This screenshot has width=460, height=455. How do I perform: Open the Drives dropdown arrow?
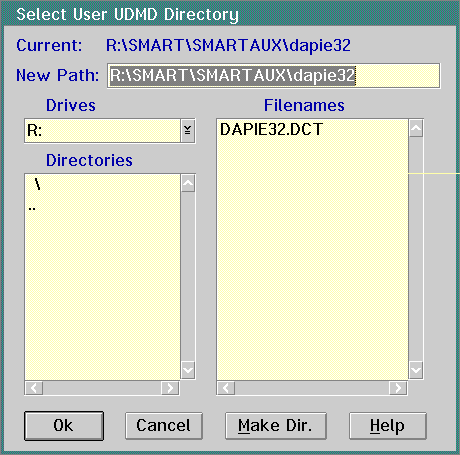(188, 130)
